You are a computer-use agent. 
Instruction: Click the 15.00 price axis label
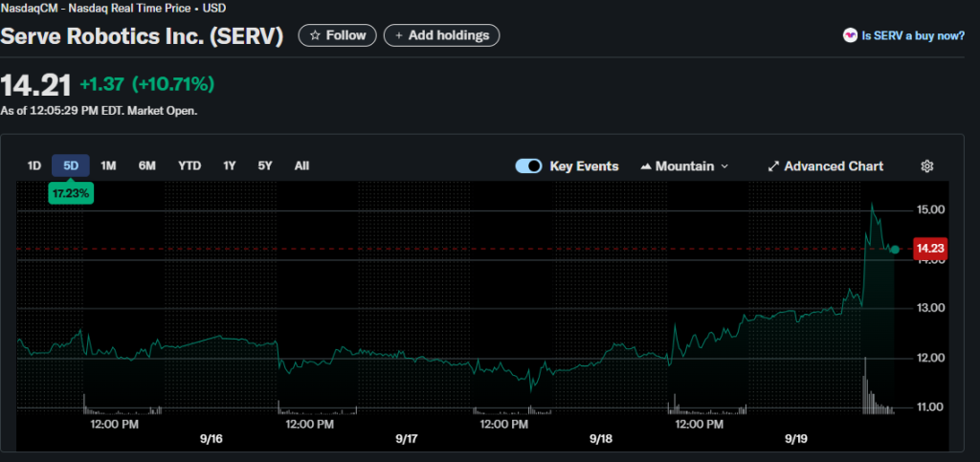(x=929, y=209)
